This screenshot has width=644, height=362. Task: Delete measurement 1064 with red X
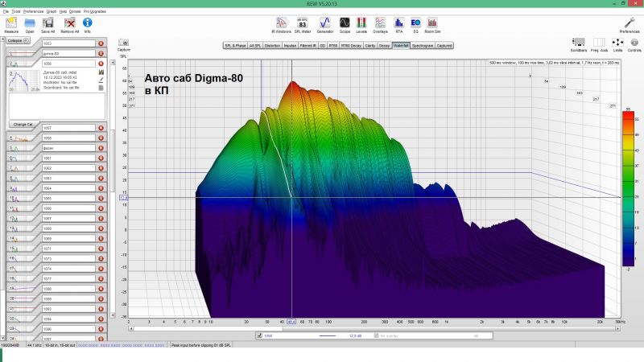(x=101, y=188)
